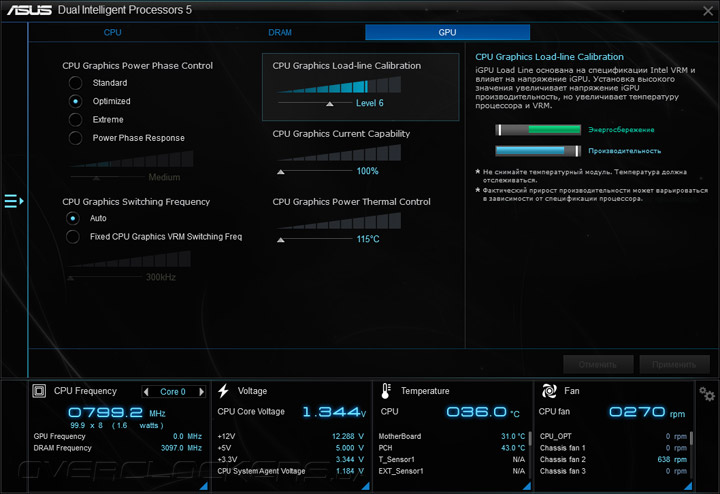
Task: Click the 0799.2 MHz frequency readout
Action: point(117,412)
